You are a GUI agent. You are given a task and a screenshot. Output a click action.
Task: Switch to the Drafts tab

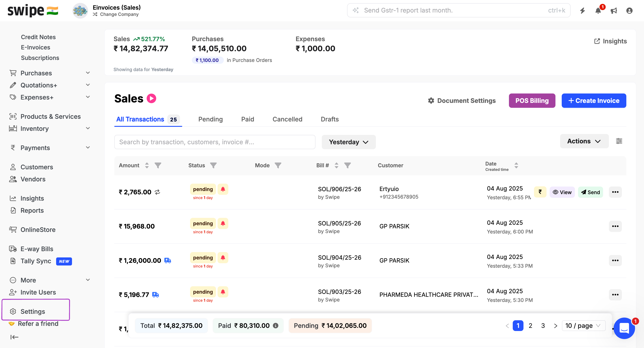click(330, 119)
